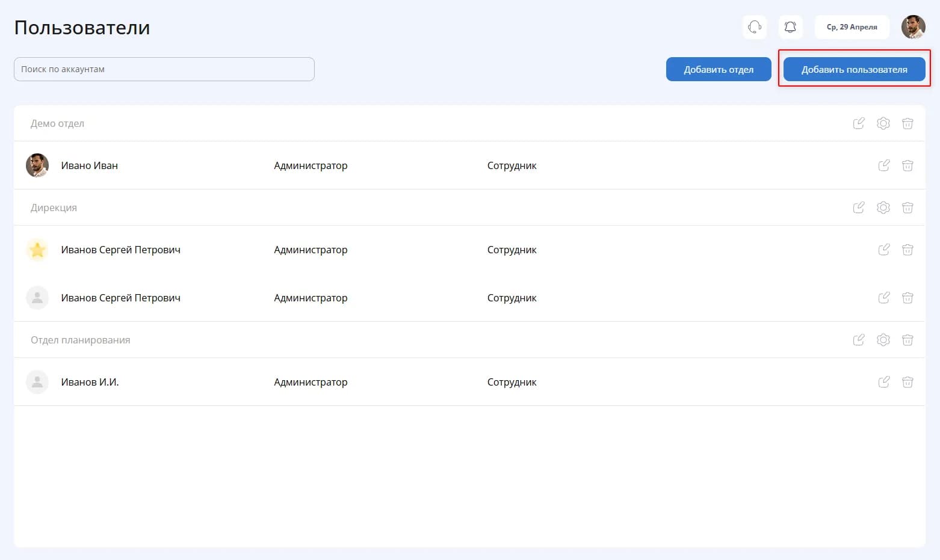This screenshot has width=940, height=560.
Task: Open settings for Отдел планирования
Action: pyautogui.click(x=883, y=340)
